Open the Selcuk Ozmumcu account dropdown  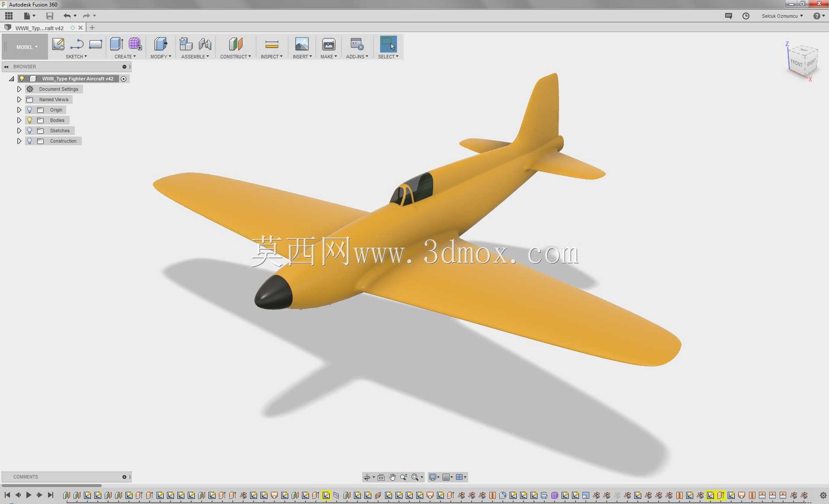click(x=782, y=16)
